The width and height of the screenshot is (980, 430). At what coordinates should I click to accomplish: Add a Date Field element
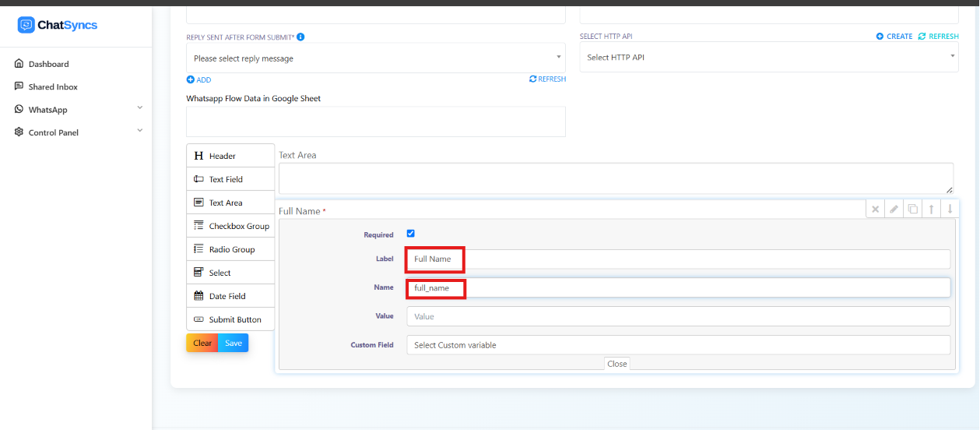pos(230,296)
